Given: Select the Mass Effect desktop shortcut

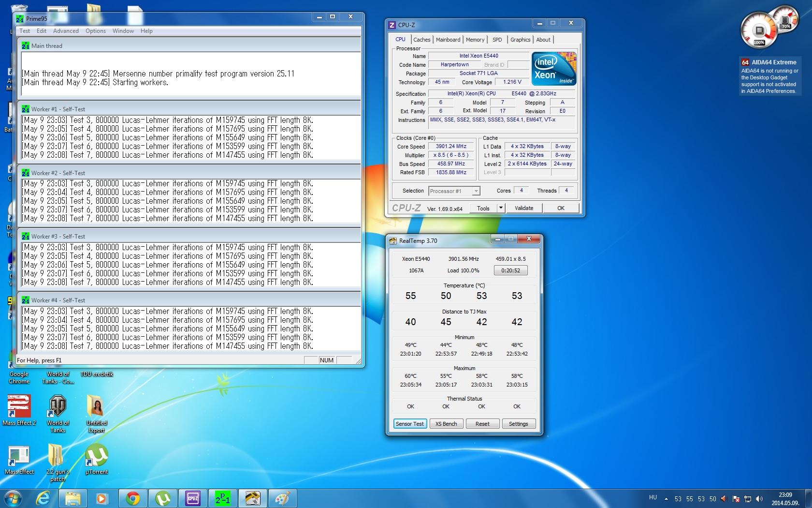Looking at the screenshot, I should [x=19, y=459].
